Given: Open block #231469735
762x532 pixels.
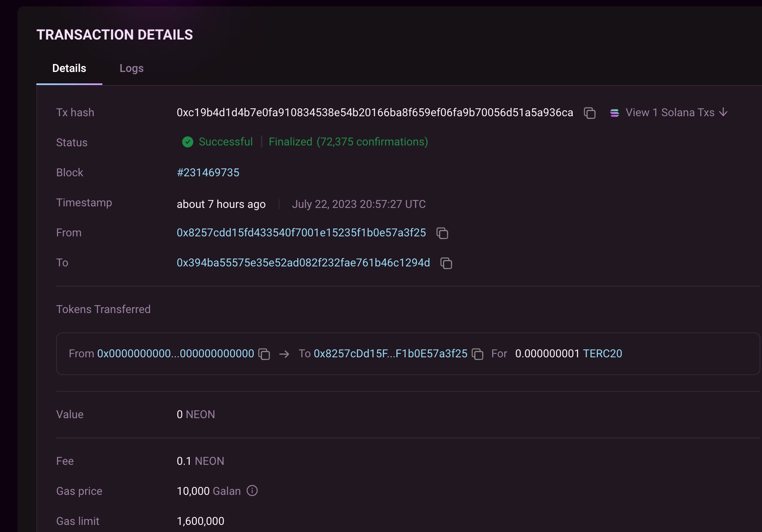Looking at the screenshot, I should click(x=208, y=173).
